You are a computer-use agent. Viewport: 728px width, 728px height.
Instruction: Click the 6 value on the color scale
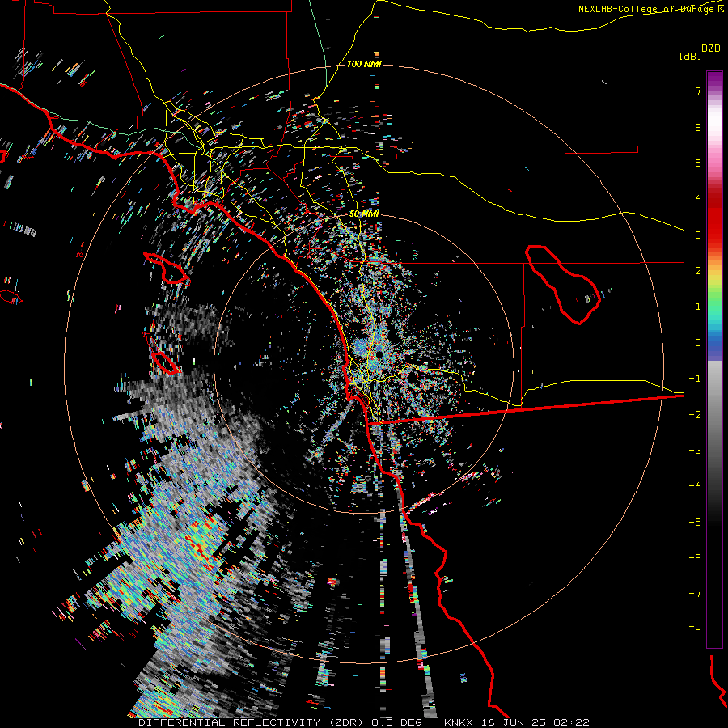[698, 127]
